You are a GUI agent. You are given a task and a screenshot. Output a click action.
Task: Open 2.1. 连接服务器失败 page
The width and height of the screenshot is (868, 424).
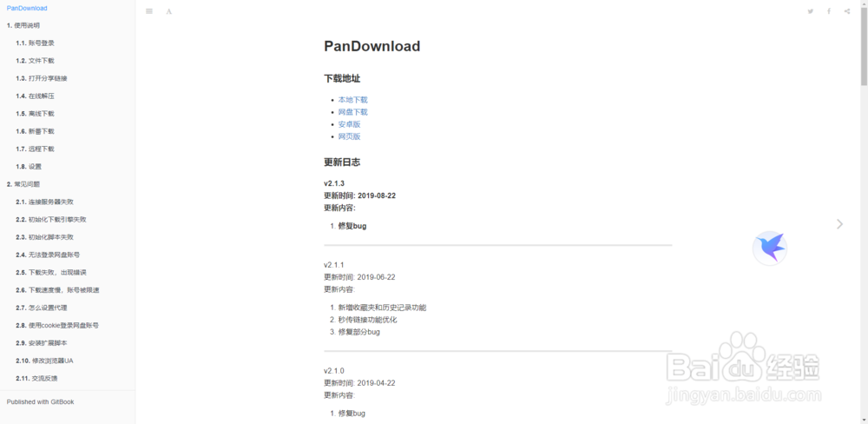click(45, 202)
